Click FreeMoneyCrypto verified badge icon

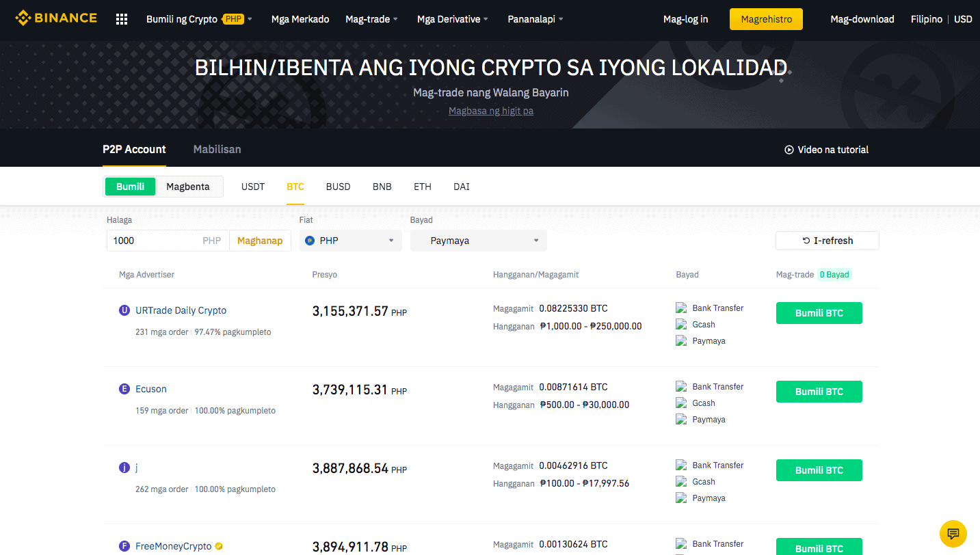219,546
